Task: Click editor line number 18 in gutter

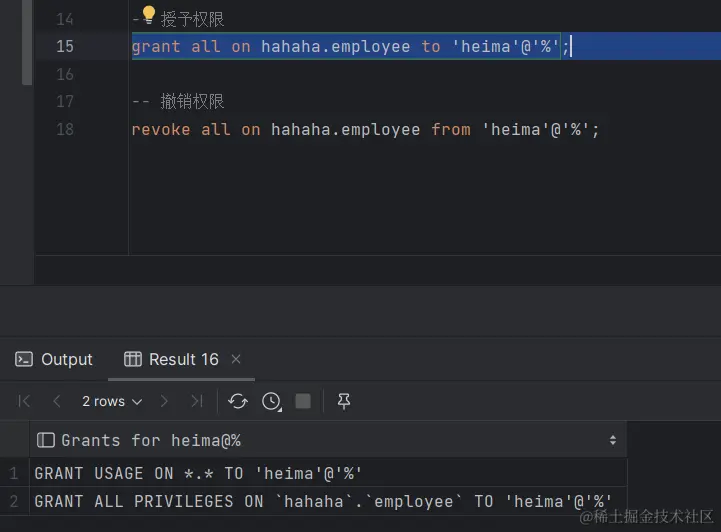Action: pos(64,129)
